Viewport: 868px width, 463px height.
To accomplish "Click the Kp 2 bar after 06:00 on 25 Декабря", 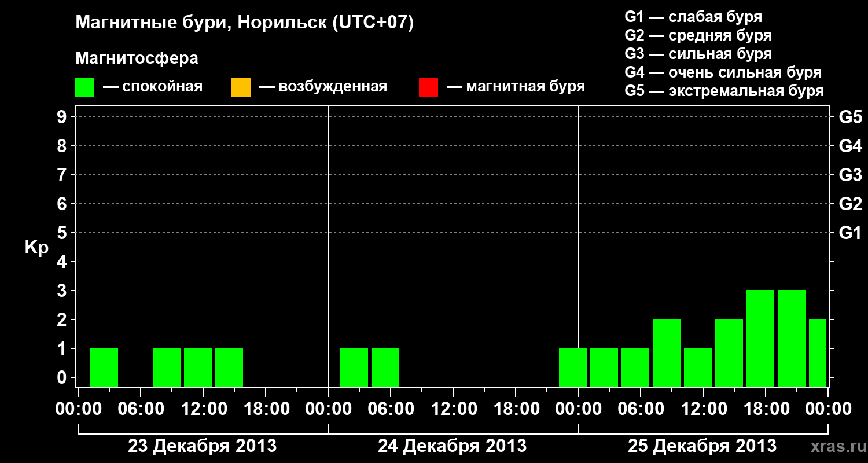I will (x=667, y=352).
